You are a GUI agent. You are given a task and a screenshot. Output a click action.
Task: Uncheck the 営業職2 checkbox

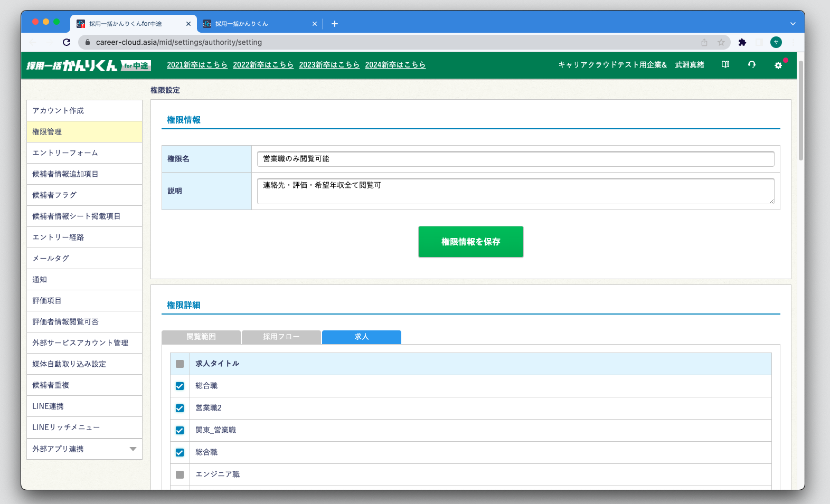point(180,408)
